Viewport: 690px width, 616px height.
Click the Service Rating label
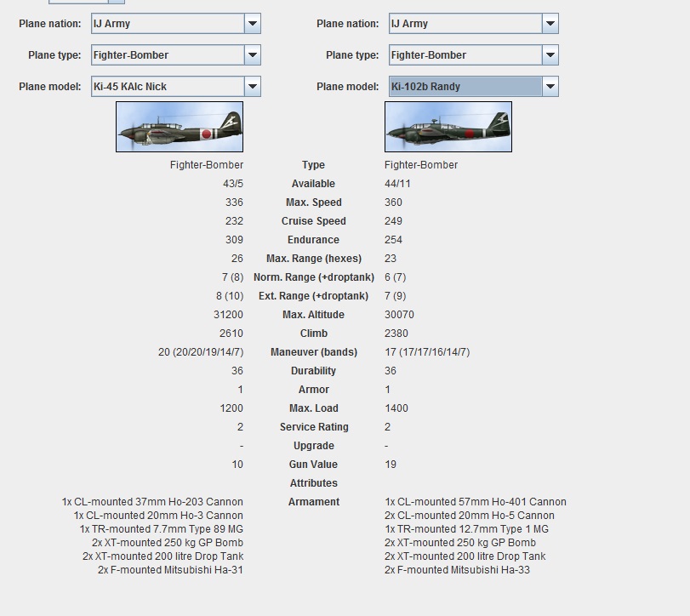click(314, 427)
